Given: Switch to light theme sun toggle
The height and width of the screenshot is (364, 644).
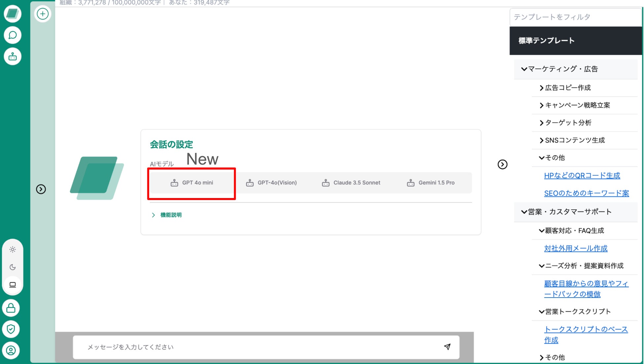Looking at the screenshot, I should pos(13,250).
